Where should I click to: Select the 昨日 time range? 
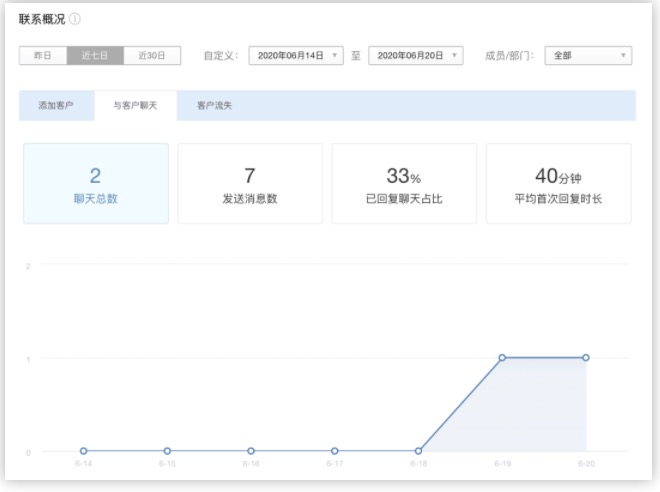(x=43, y=56)
